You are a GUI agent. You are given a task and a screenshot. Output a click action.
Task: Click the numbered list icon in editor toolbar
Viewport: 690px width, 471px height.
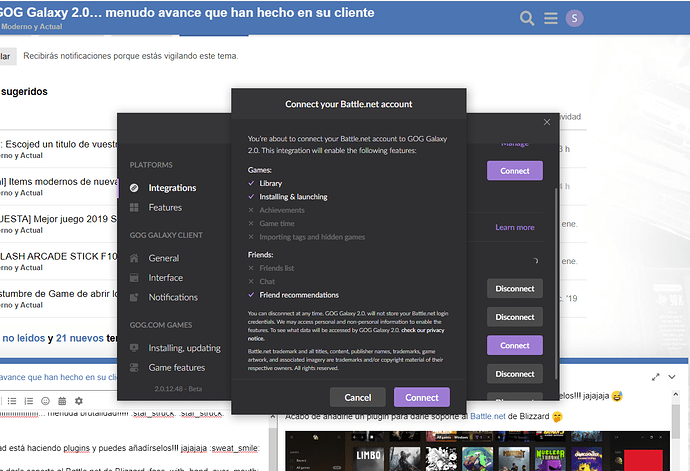pyautogui.click(x=29, y=401)
